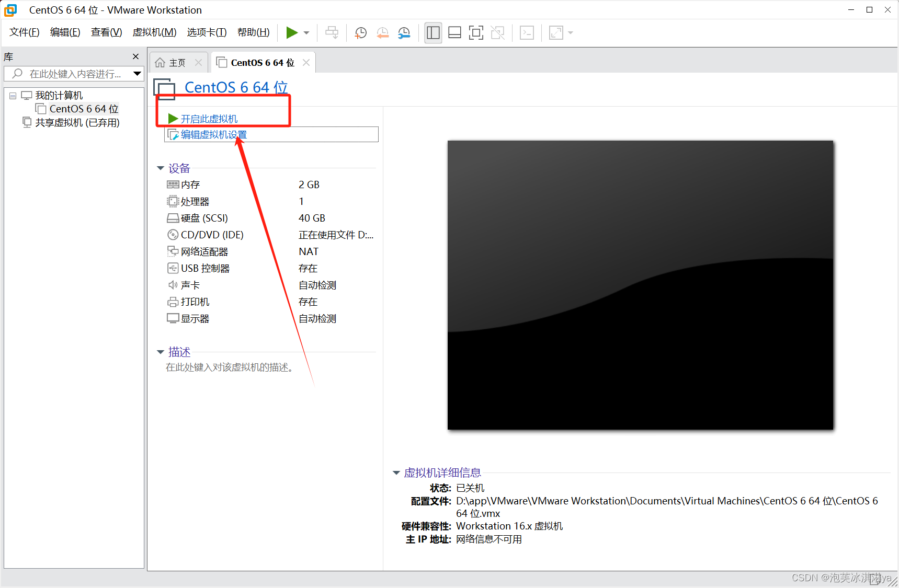Click the CD/DVD (IDE) disc icon
The image size is (899, 588).
point(173,235)
